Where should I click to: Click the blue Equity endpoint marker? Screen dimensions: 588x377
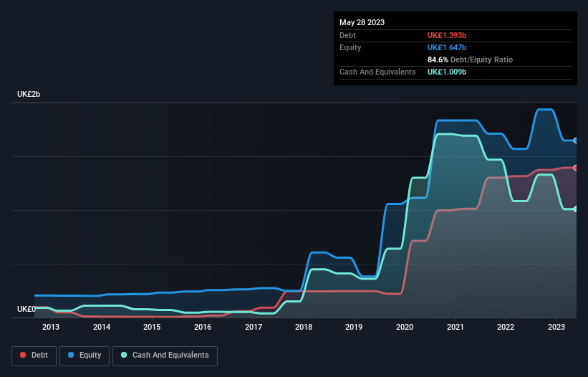(576, 140)
